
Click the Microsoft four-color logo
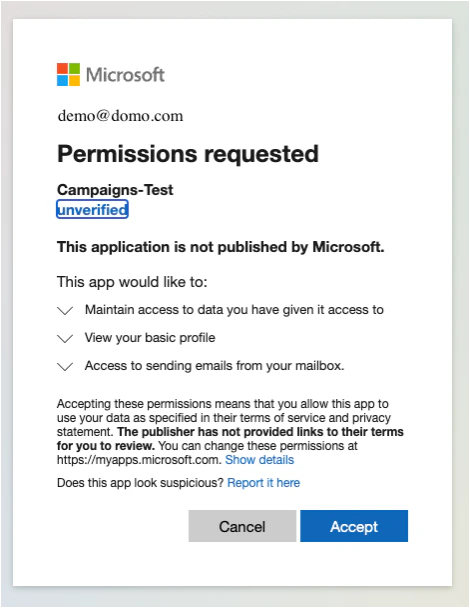click(68, 74)
